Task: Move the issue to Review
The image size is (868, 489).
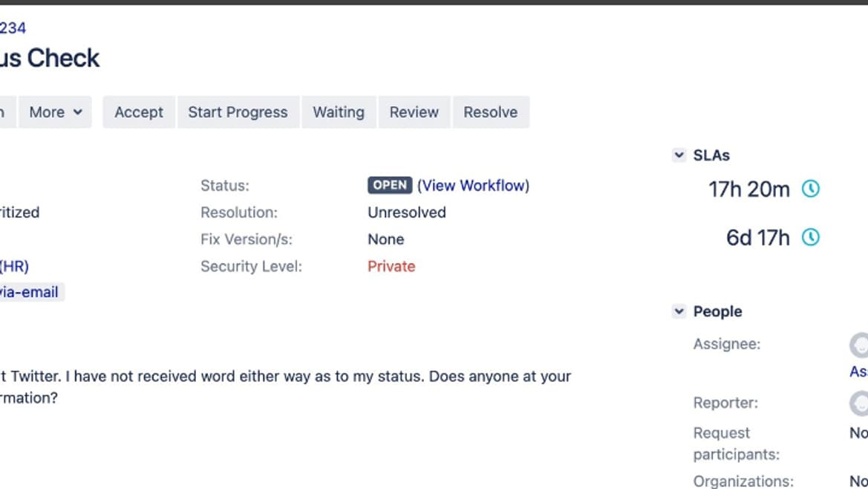Action: point(414,112)
